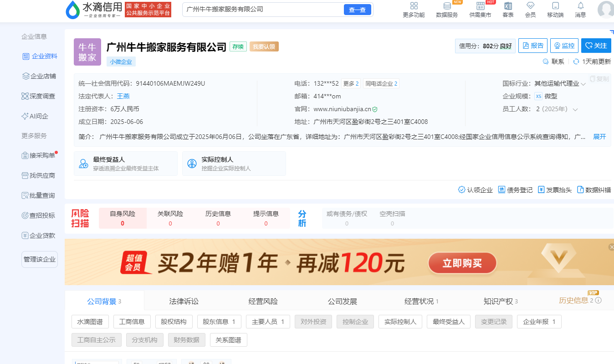Click 我要认领 tag

[264, 46]
